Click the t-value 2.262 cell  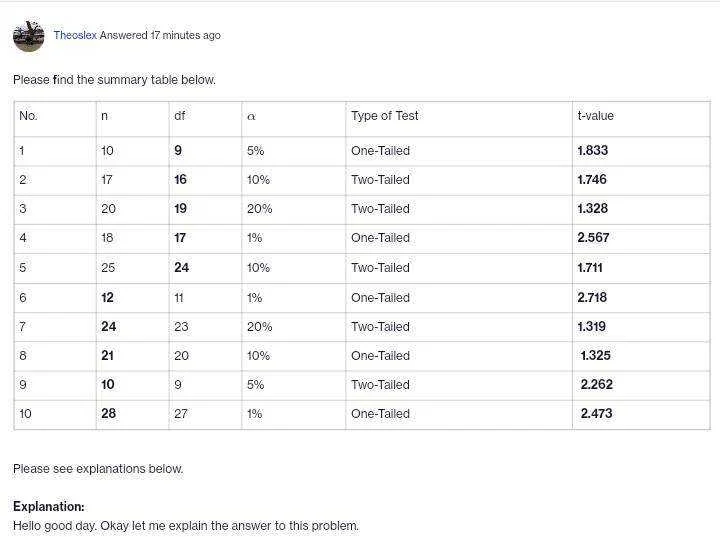(641, 385)
